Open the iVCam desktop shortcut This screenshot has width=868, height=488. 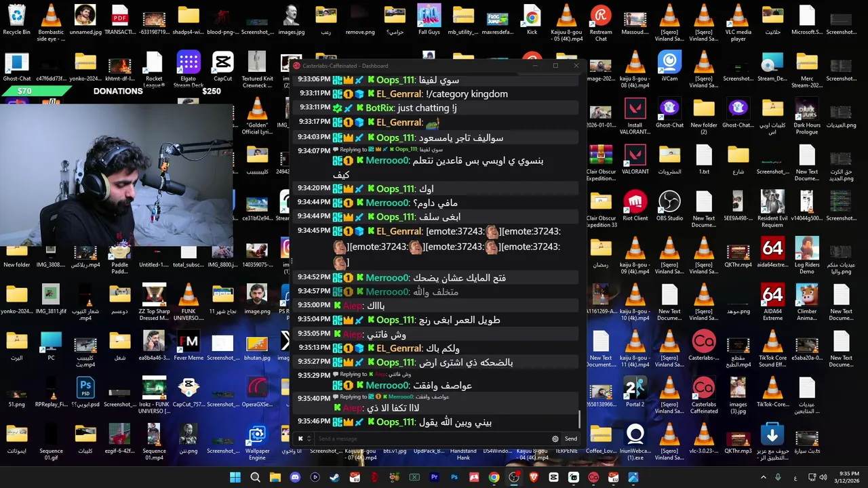point(669,66)
